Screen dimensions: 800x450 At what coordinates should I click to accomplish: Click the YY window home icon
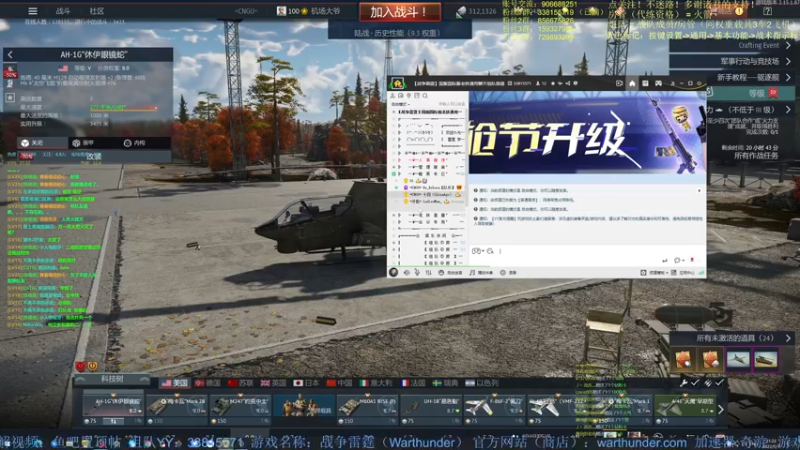click(x=632, y=83)
